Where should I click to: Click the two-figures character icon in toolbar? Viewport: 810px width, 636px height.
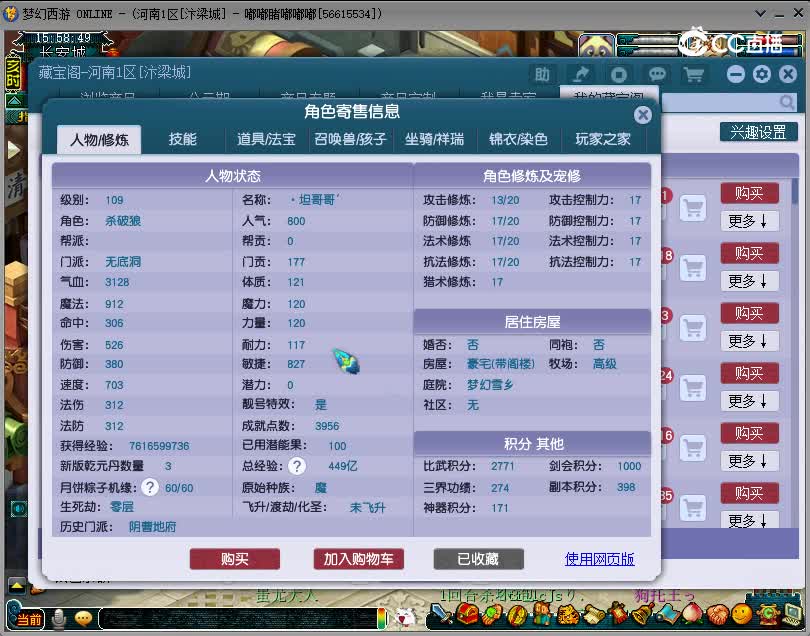[x=542, y=614]
